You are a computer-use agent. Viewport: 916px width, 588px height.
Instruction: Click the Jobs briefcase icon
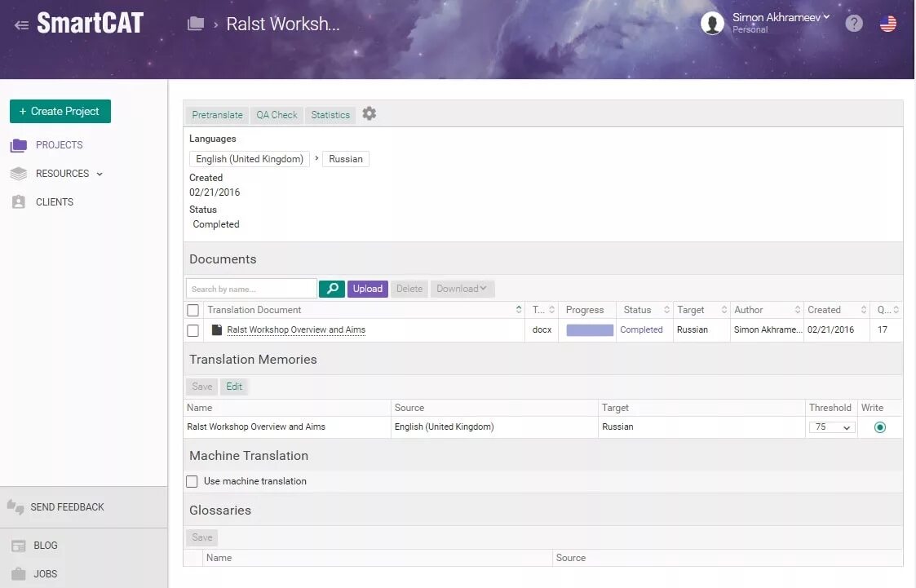pyautogui.click(x=19, y=573)
